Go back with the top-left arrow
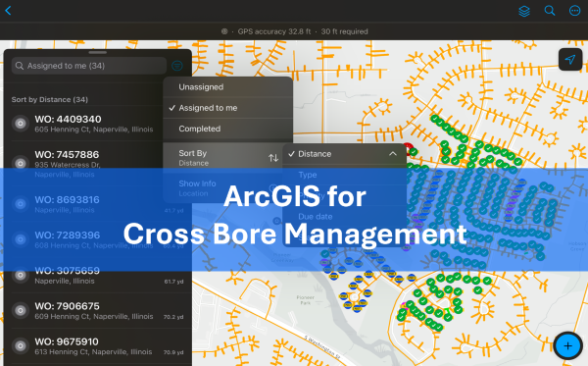588x366 pixels. (8, 11)
